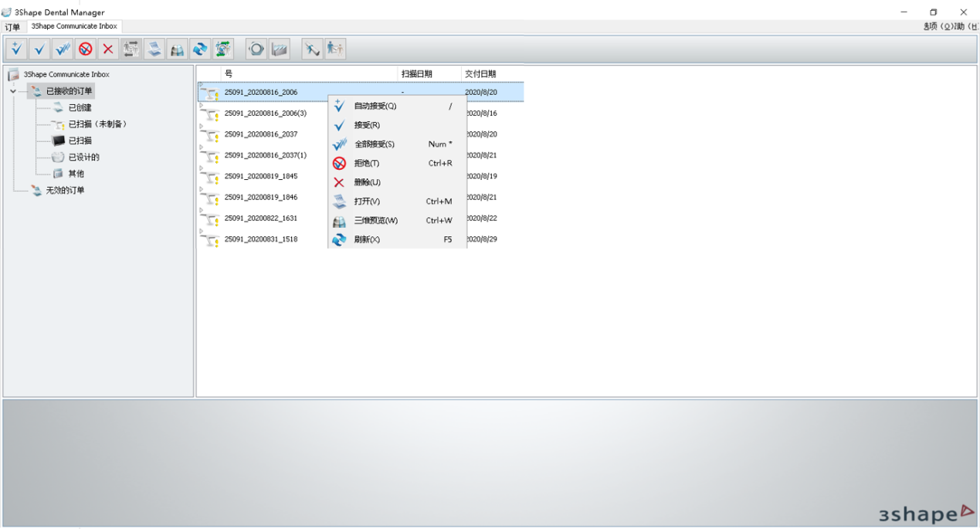980x529 pixels.
Task: Click the tool instrument toolbar icon
Action: 312,49
